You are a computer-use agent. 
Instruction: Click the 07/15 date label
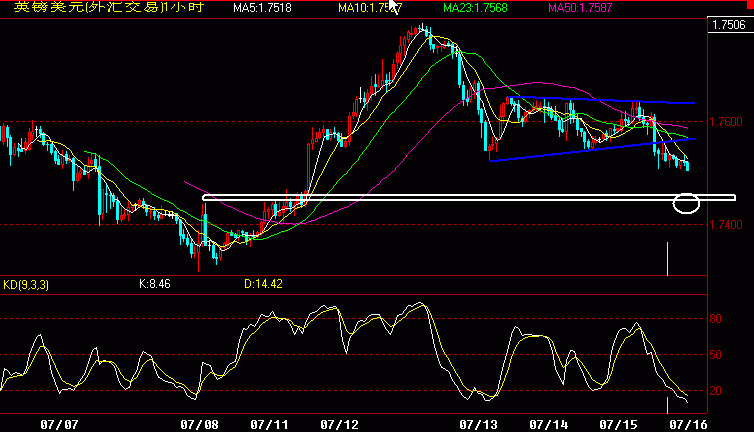pyautogui.click(x=618, y=425)
